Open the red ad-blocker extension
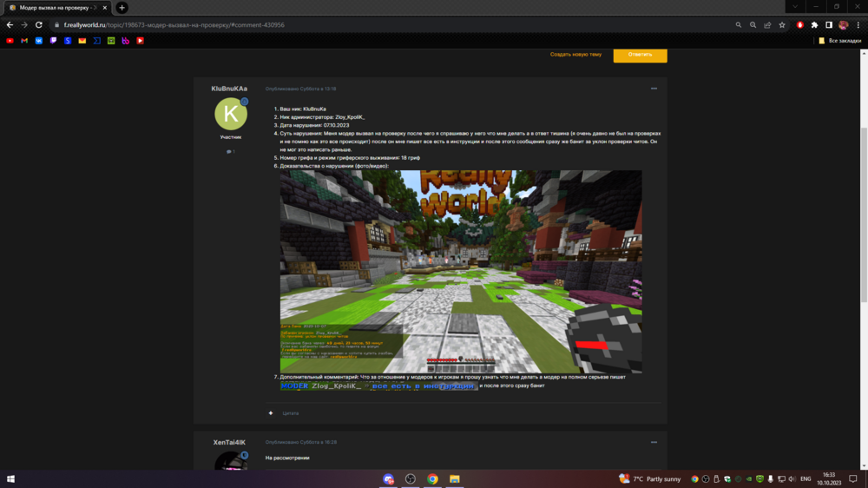 tap(800, 25)
